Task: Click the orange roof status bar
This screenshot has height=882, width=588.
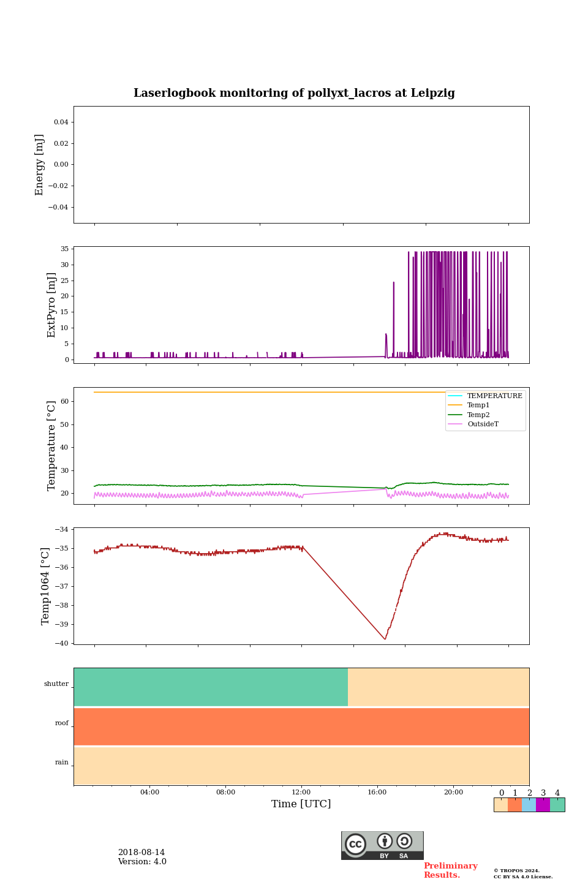Action: 301,726
